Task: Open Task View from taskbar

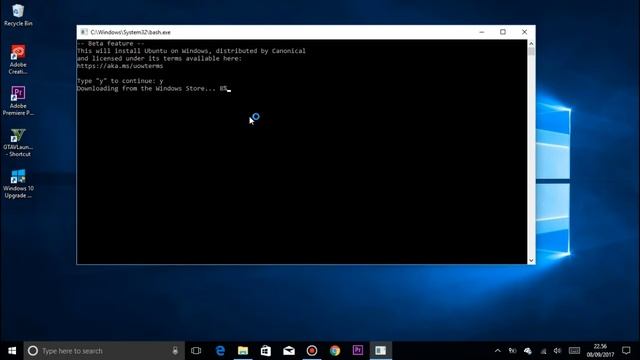Action: pos(196,351)
